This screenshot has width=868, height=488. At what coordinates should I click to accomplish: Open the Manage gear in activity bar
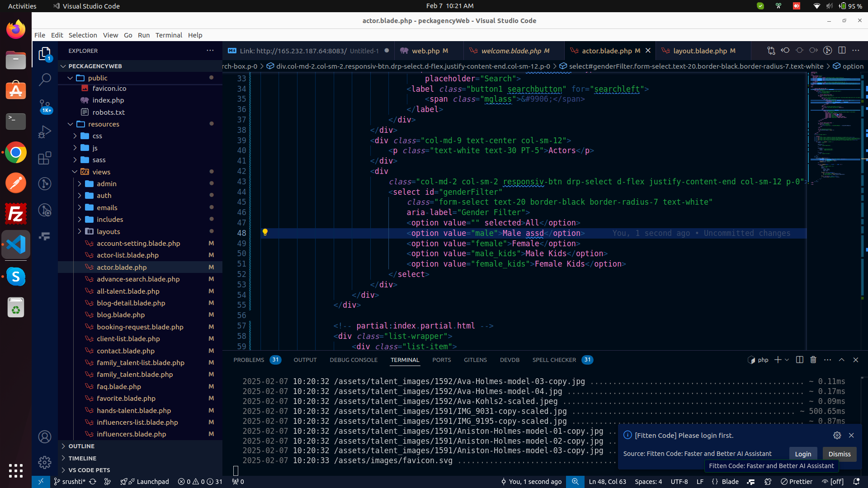click(44, 462)
